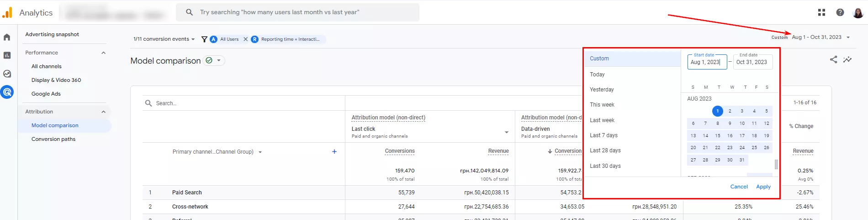Open the 1/11 conversion events dropdown

[x=164, y=39]
